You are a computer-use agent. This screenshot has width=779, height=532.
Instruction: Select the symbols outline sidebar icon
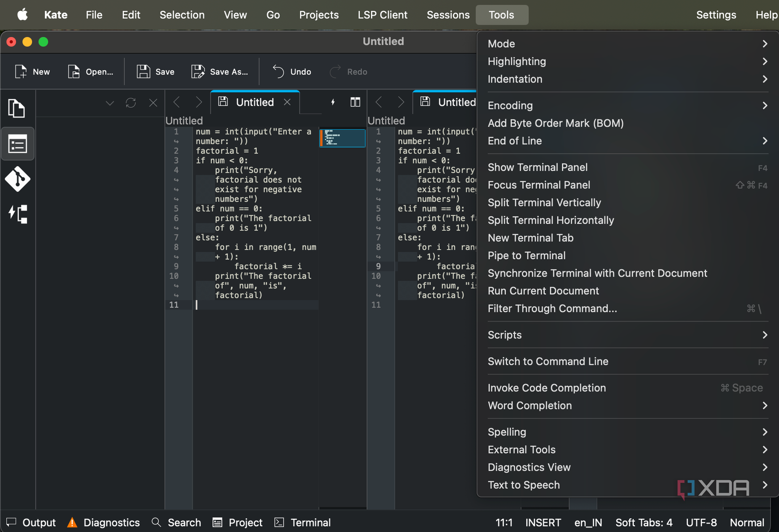click(x=17, y=144)
